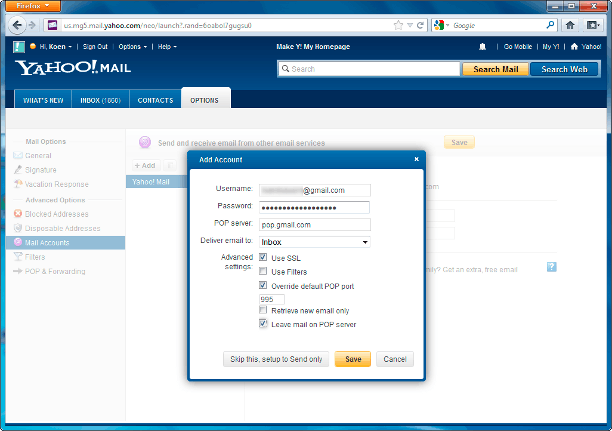Click the Go Mobile link
This screenshot has height=431, width=612.
coord(518,47)
